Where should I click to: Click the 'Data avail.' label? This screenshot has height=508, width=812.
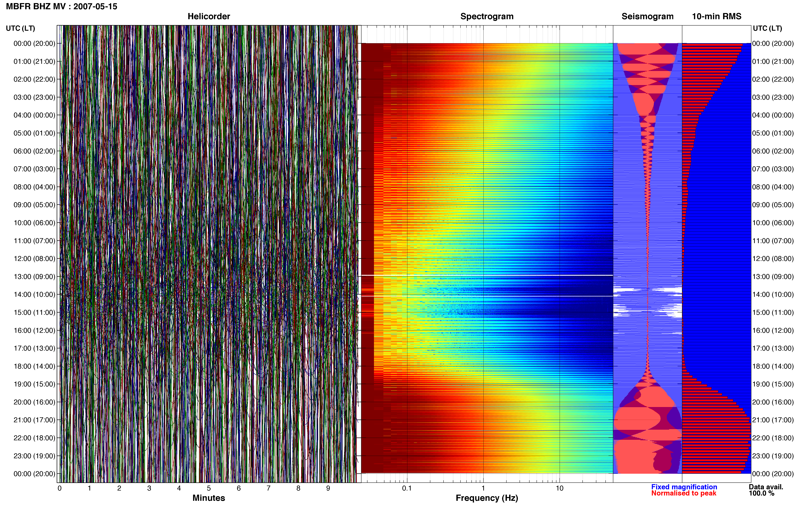pyautogui.click(x=766, y=487)
